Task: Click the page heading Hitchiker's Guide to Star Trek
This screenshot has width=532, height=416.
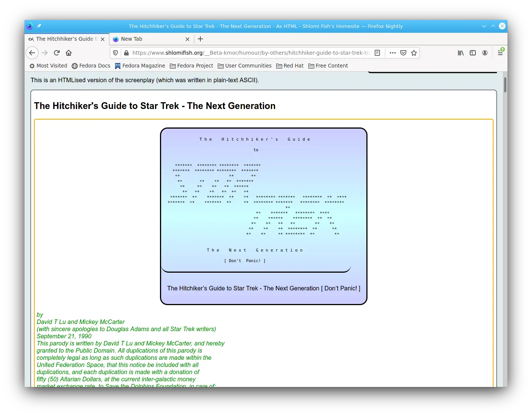Action: tap(155, 106)
